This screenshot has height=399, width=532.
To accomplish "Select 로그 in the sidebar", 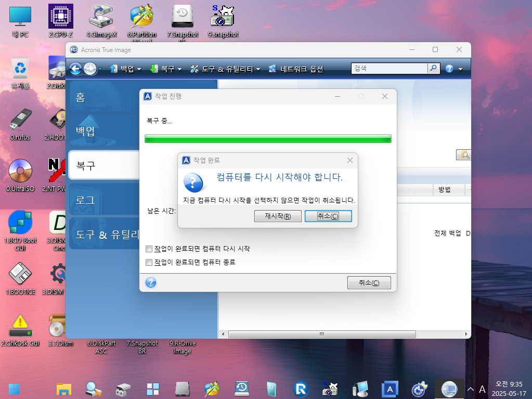I will click(x=103, y=200).
